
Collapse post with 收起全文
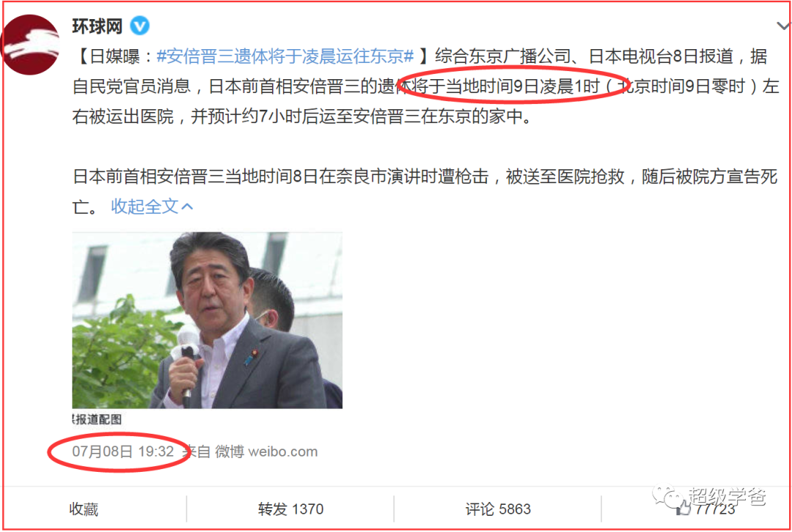(x=144, y=207)
